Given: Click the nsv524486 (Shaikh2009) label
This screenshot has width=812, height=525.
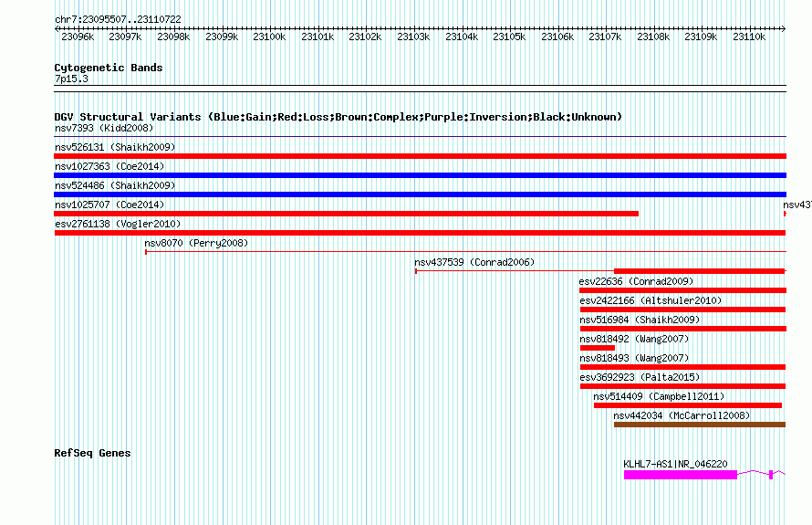Looking at the screenshot, I should (x=115, y=185).
